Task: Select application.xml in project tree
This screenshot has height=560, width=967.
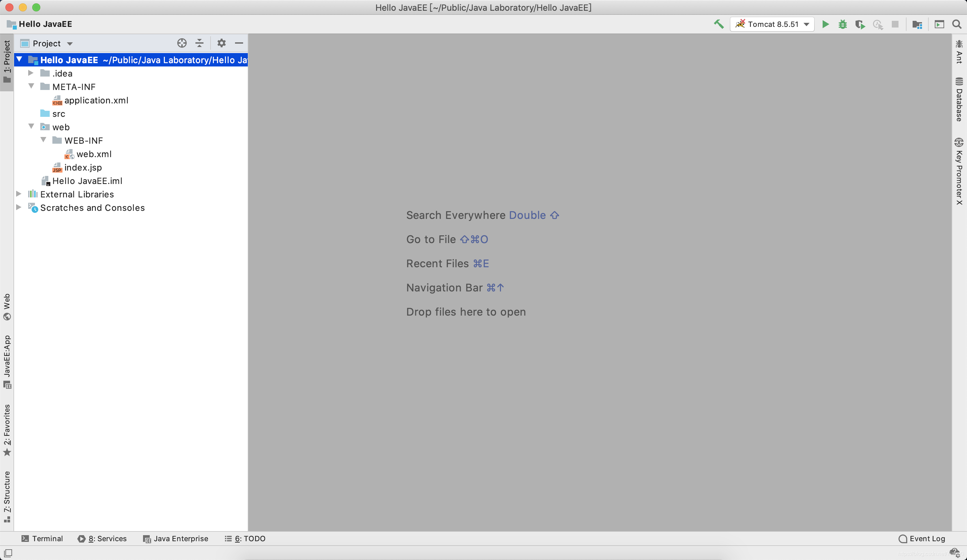Action: click(131, 100)
